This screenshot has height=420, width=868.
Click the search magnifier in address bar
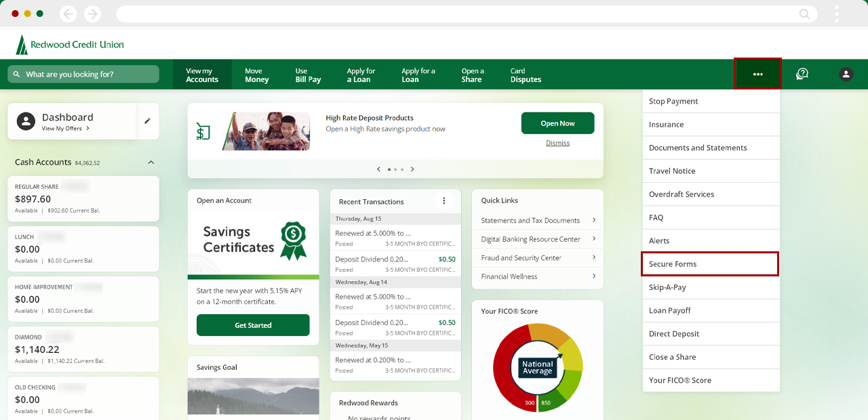click(x=804, y=14)
